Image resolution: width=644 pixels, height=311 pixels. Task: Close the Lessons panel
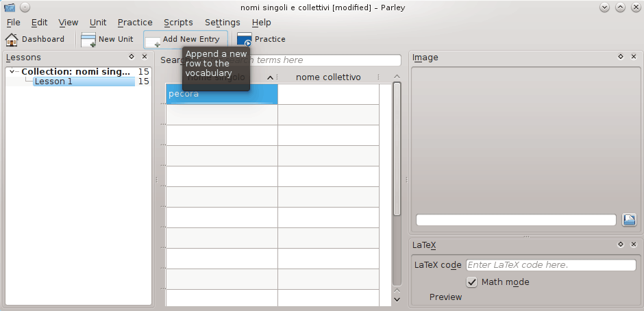coord(145,58)
